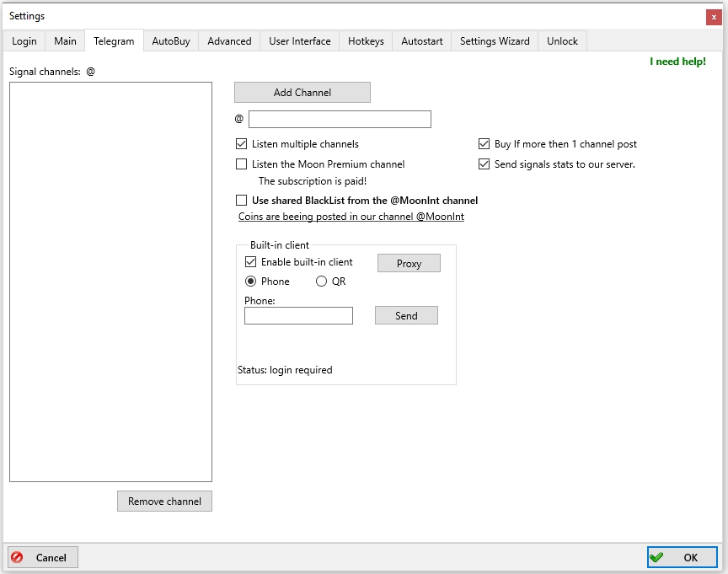Open the User Interface tab
The width and height of the screenshot is (728, 574).
pos(299,41)
